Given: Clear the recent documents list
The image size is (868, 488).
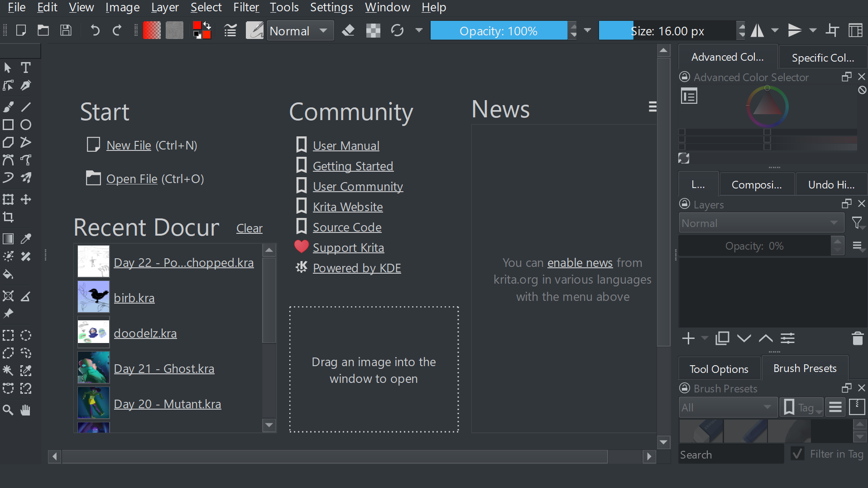Looking at the screenshot, I should tap(249, 228).
